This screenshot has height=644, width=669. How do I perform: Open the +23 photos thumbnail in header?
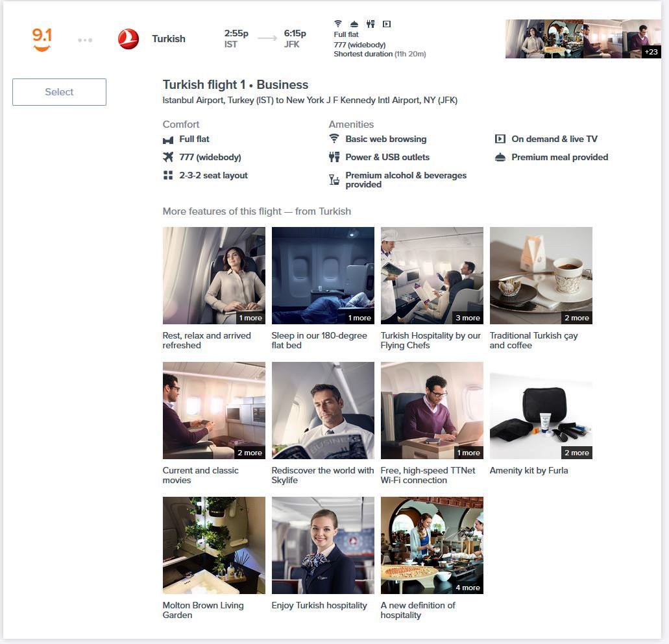[641, 39]
